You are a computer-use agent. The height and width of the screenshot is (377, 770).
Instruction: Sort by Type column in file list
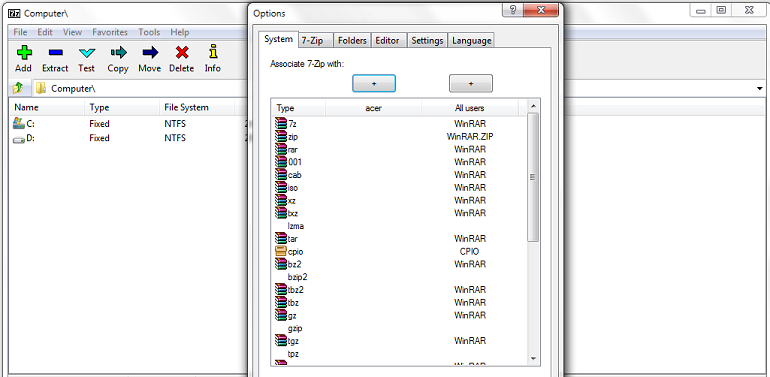click(x=122, y=108)
